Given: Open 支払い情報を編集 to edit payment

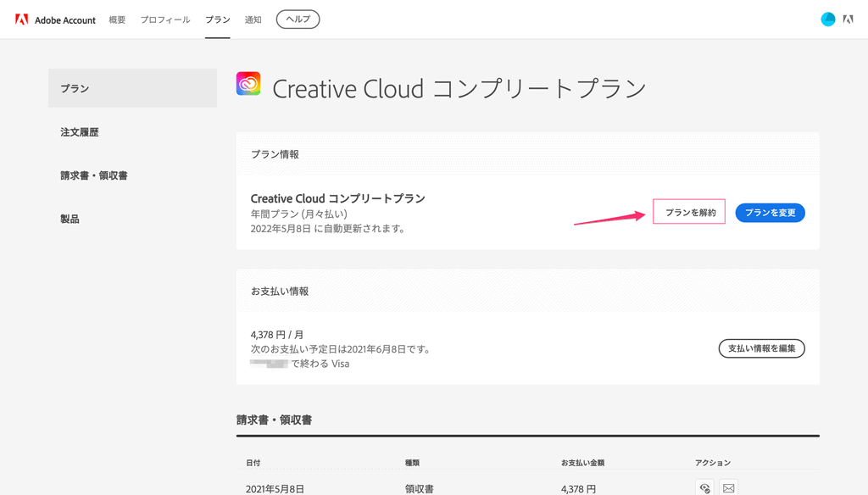Looking at the screenshot, I should [x=761, y=348].
